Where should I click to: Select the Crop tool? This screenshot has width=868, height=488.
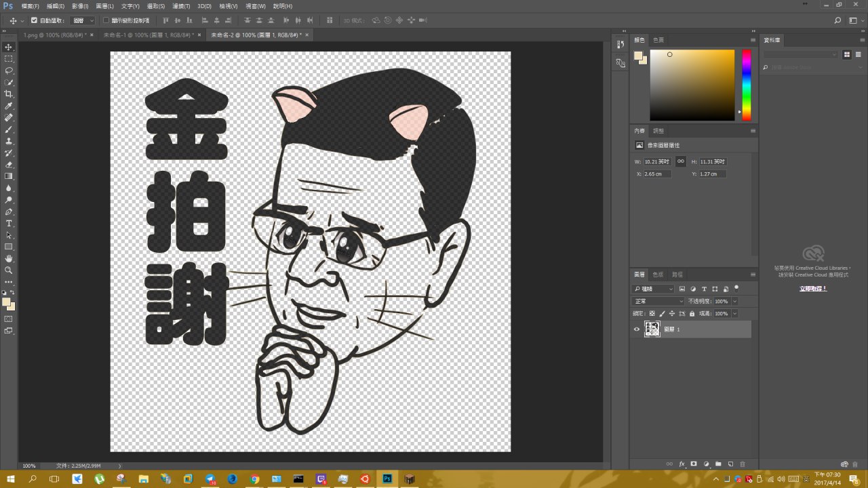point(9,94)
